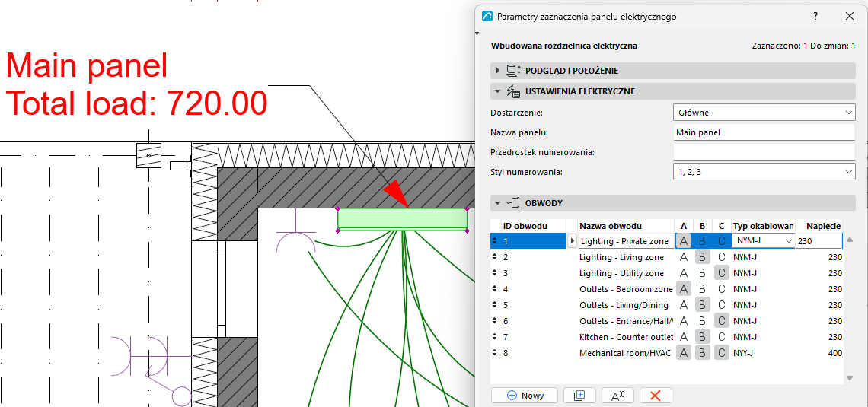Click the green electrical panel in the plan
Viewport: 868px width, 407px height.
point(403,219)
